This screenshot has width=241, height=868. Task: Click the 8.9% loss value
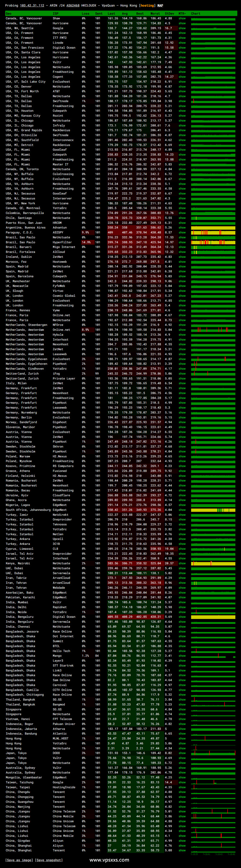pos(86,330)
